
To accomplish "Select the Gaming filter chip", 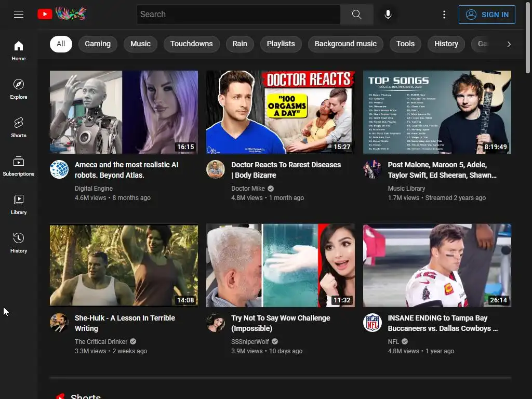I will click(98, 44).
